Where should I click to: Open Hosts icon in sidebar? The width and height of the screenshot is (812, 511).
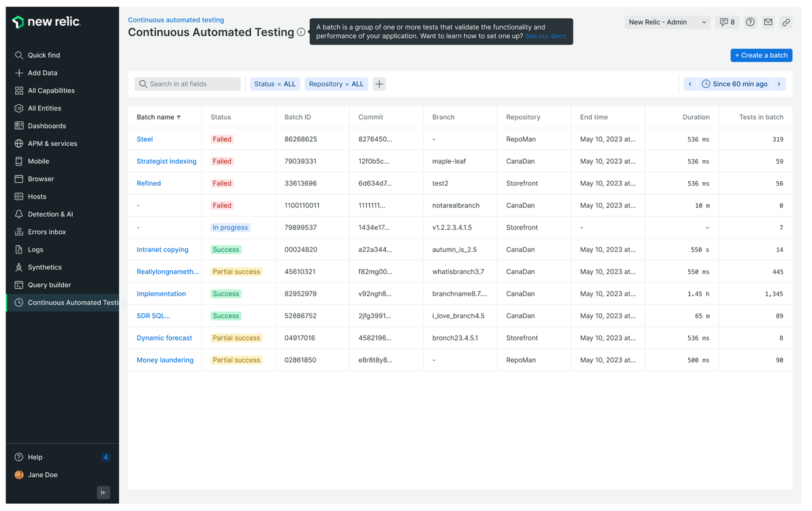pyautogui.click(x=19, y=196)
